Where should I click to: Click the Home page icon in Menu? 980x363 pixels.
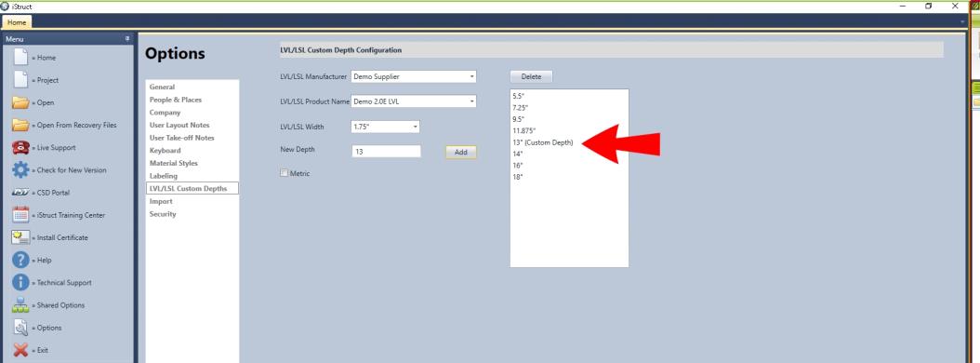[x=20, y=57]
